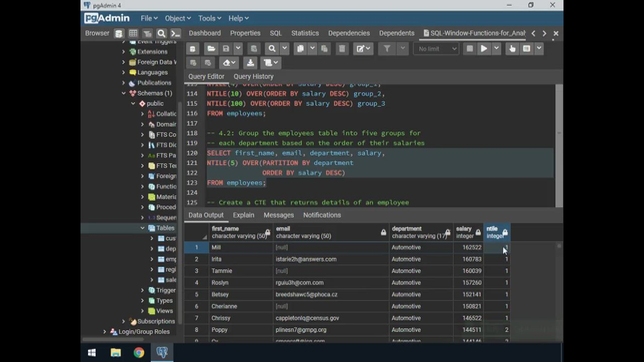Click the Open File folder icon

pyautogui.click(x=211, y=49)
